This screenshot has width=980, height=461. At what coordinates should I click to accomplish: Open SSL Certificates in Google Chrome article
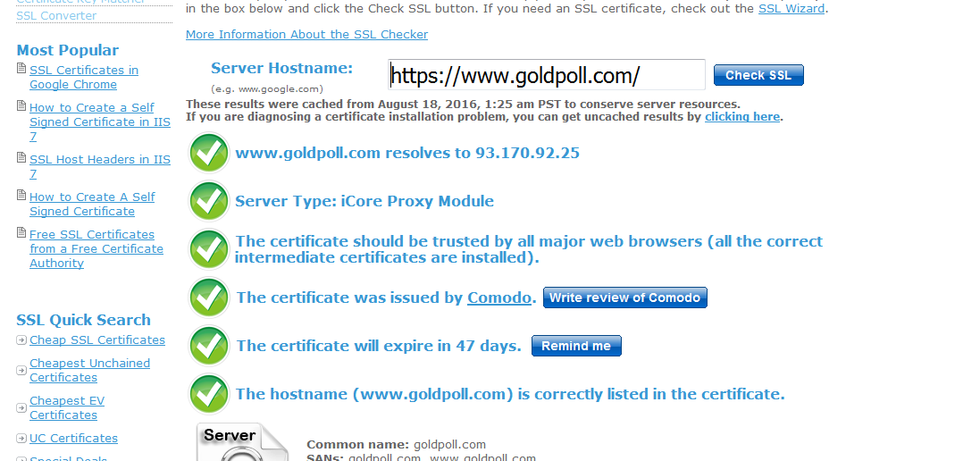84,77
